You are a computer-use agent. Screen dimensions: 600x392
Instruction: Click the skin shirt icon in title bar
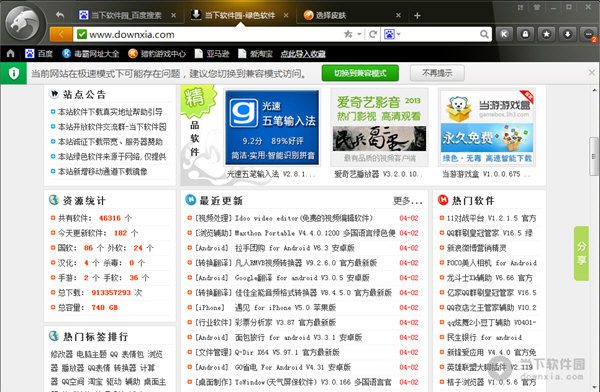(x=537, y=7)
